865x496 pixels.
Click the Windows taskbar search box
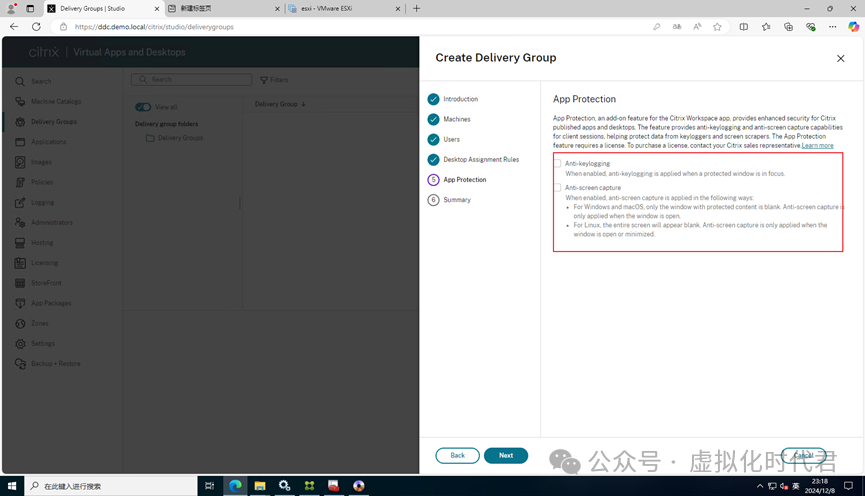coord(111,486)
